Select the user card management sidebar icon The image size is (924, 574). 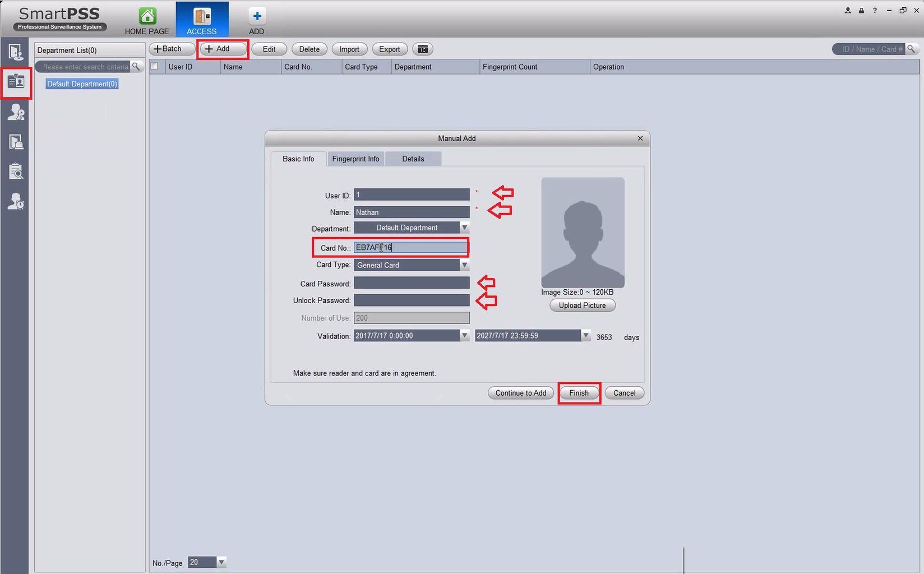(16, 82)
